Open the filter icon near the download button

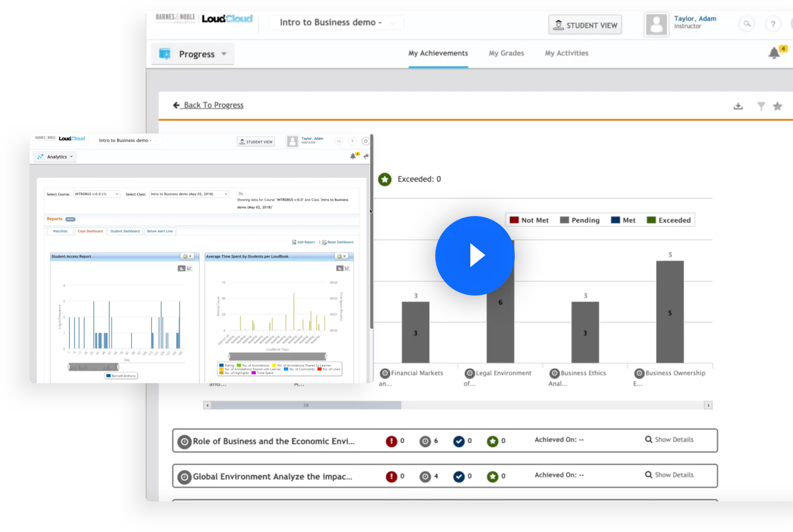[x=761, y=106]
